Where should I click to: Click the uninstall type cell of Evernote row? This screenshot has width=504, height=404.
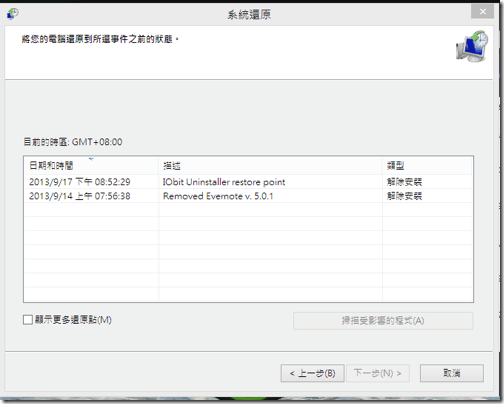click(x=404, y=196)
